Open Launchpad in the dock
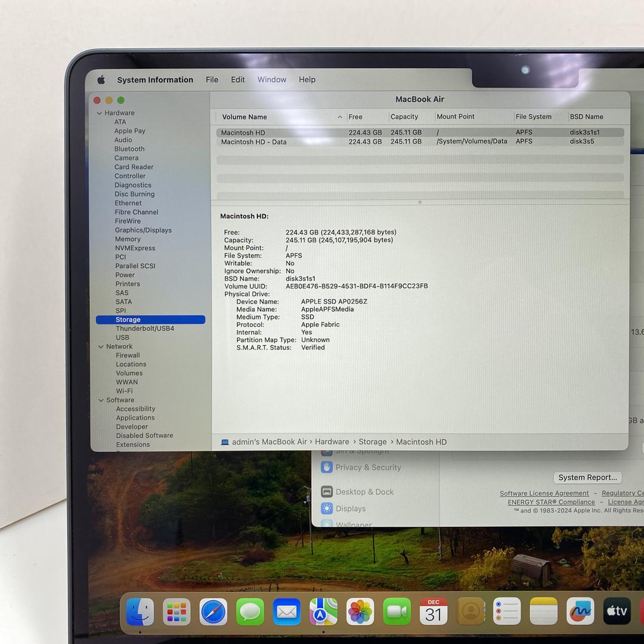This screenshot has height=644, width=644. tap(177, 612)
